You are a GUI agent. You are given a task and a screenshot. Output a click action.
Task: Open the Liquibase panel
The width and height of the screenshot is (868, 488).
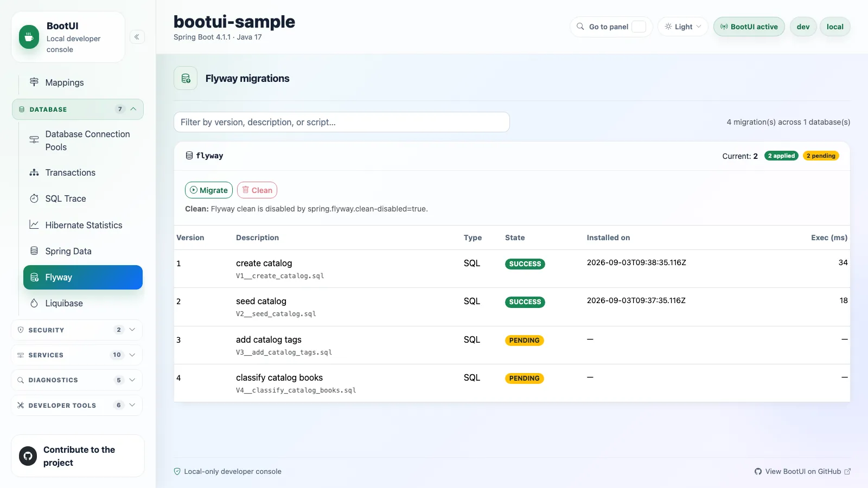click(x=83, y=303)
